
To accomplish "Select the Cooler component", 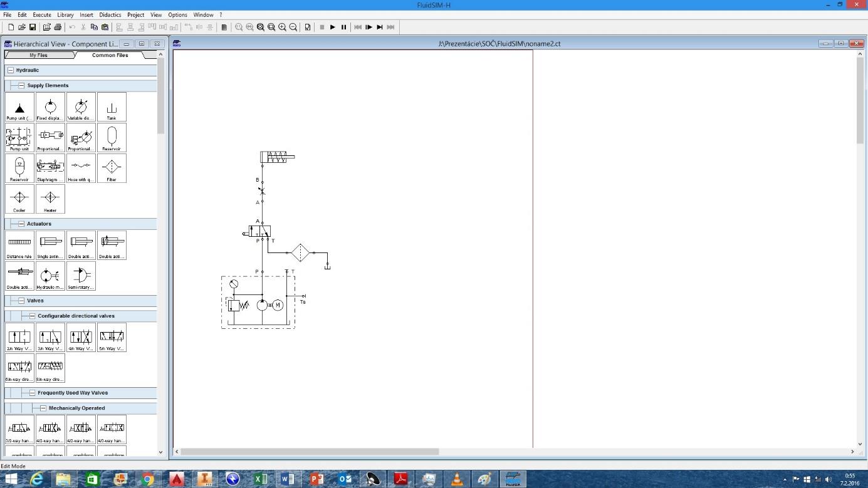I will tap(19, 199).
